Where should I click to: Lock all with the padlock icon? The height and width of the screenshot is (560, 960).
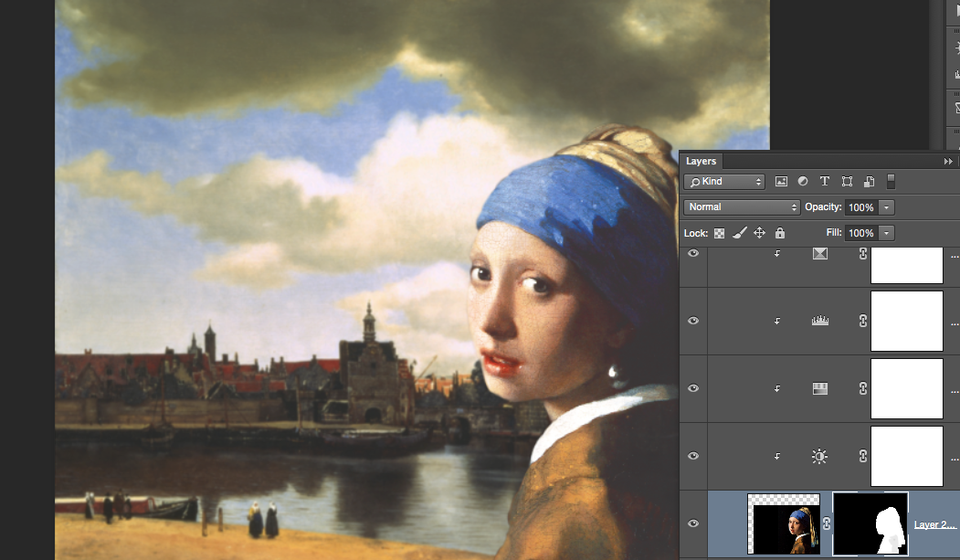(779, 233)
